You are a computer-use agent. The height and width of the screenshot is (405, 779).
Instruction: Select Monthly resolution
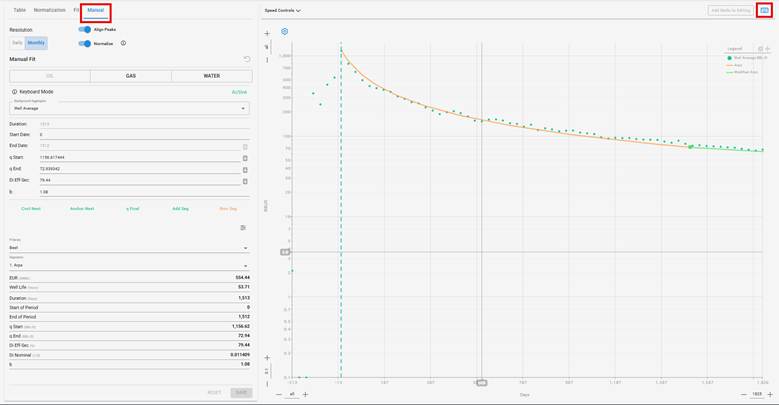(36, 43)
